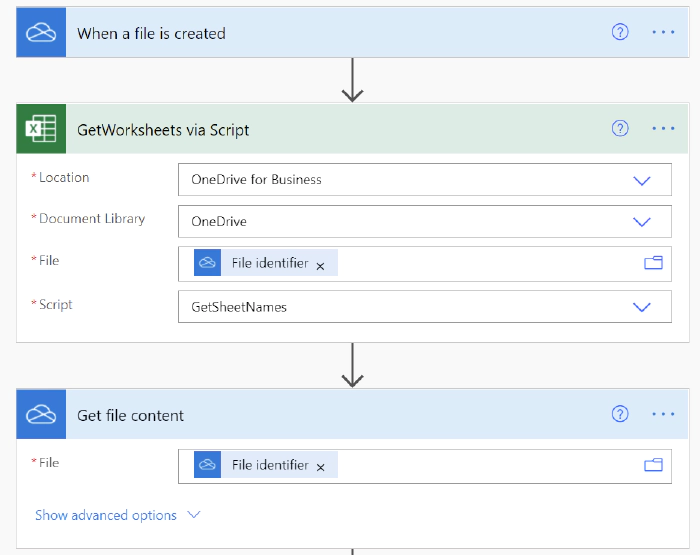Remove File identifier token in GetWorksheets step

[x=320, y=265]
